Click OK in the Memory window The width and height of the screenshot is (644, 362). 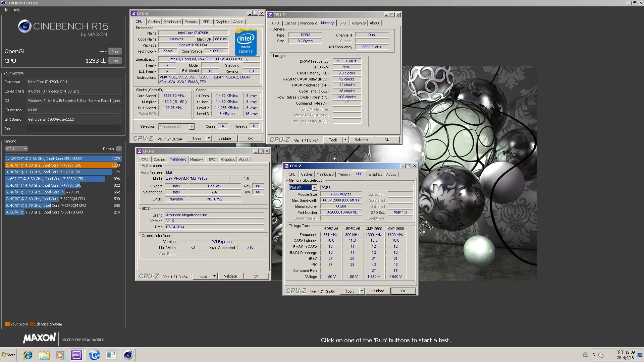click(x=387, y=140)
